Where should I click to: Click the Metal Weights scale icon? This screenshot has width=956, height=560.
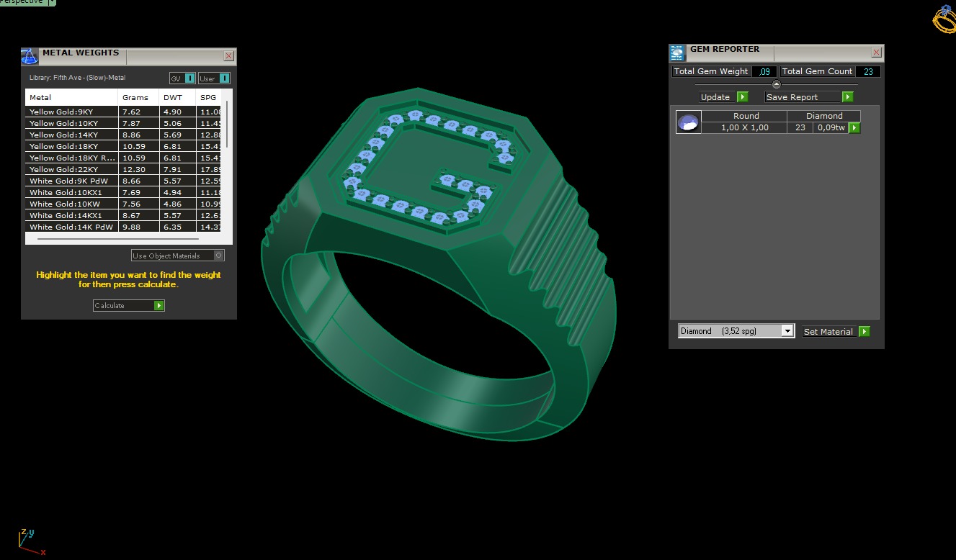(30, 57)
